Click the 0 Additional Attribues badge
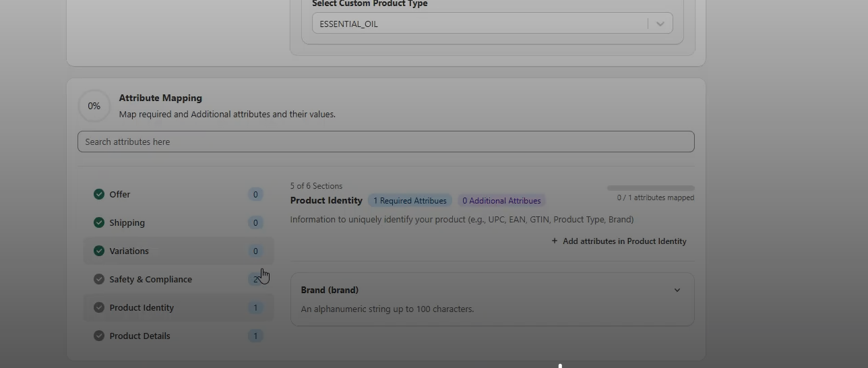The width and height of the screenshot is (868, 368). pyautogui.click(x=501, y=201)
